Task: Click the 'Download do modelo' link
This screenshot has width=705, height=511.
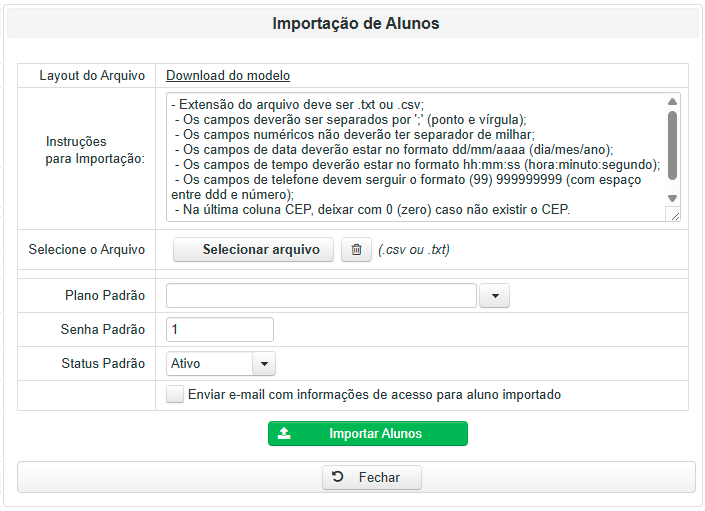Action: 228,76
